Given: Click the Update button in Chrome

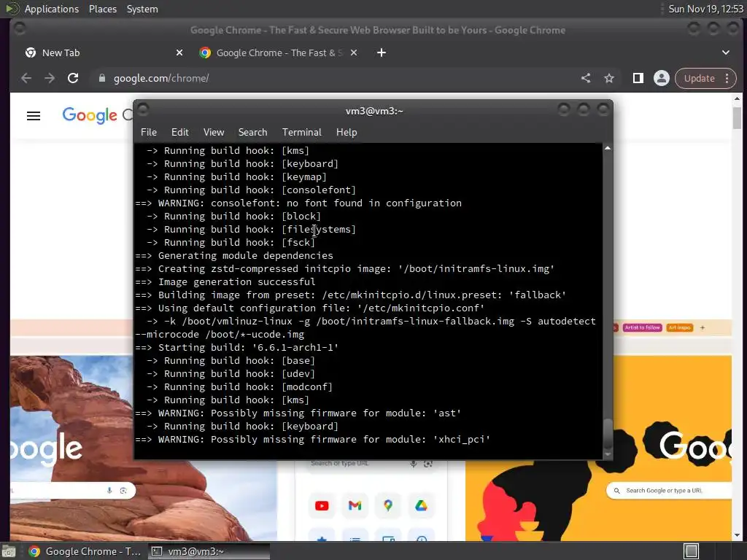Looking at the screenshot, I should (x=699, y=78).
